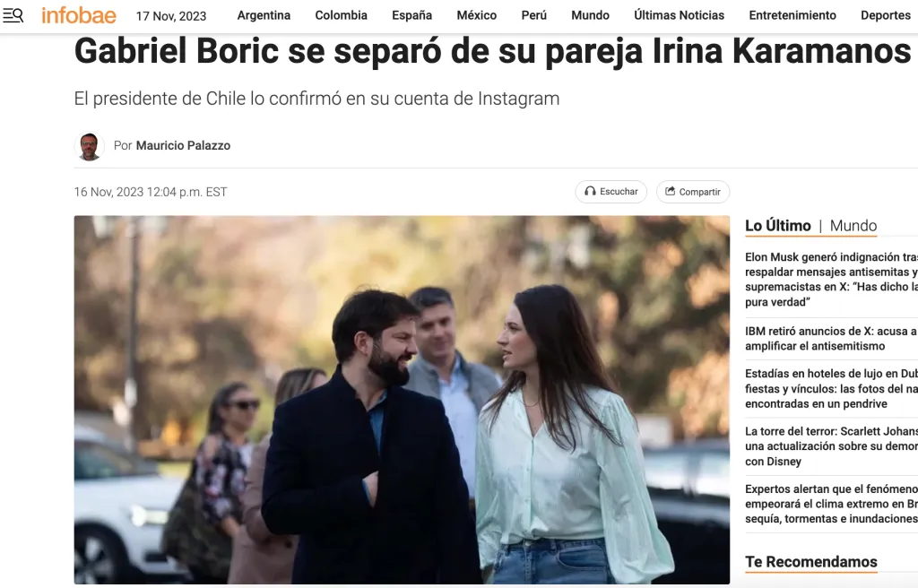Open author page for Mauricio Palazzo

(x=183, y=145)
